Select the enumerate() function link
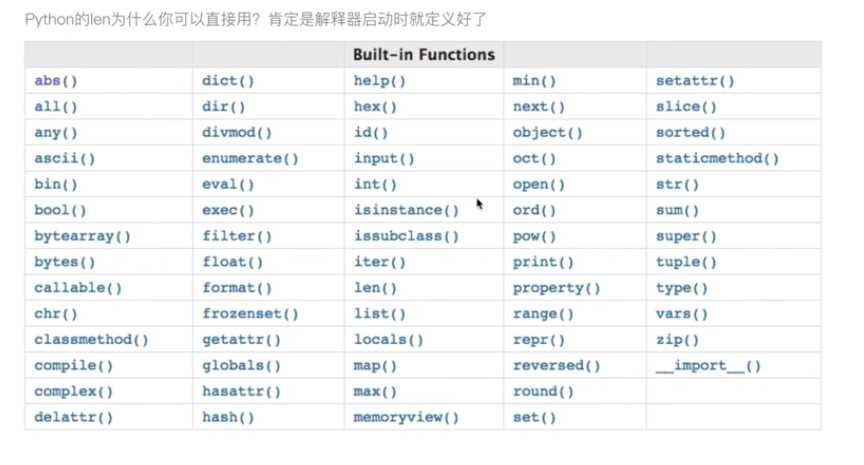 [x=250, y=159]
